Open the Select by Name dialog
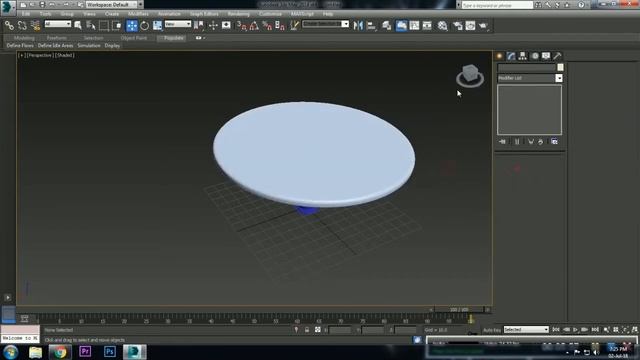640x360 pixels. pyautogui.click(x=91, y=26)
